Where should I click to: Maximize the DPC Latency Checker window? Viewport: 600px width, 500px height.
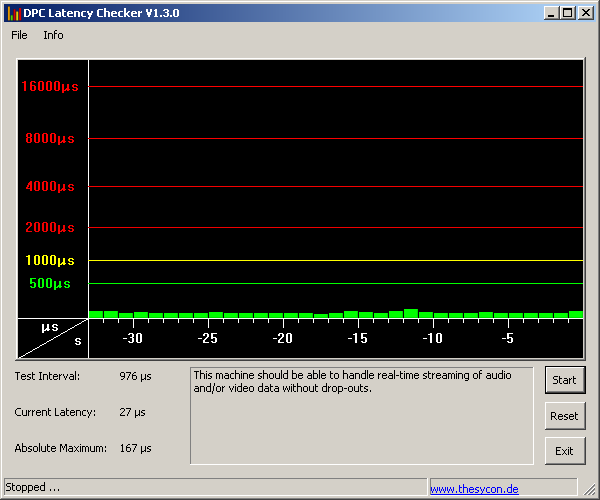pyautogui.click(x=567, y=13)
